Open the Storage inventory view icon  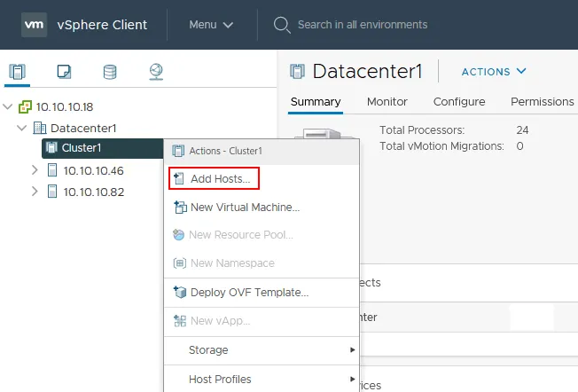pos(110,72)
